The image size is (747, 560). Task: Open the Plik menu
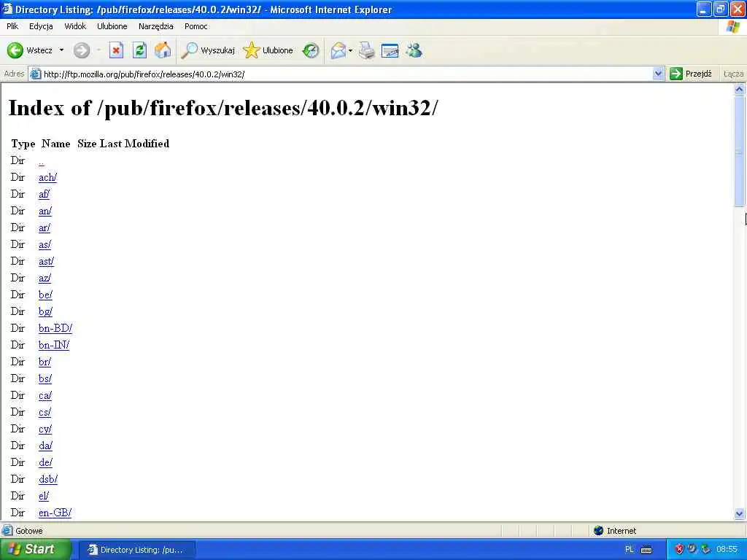[12, 26]
